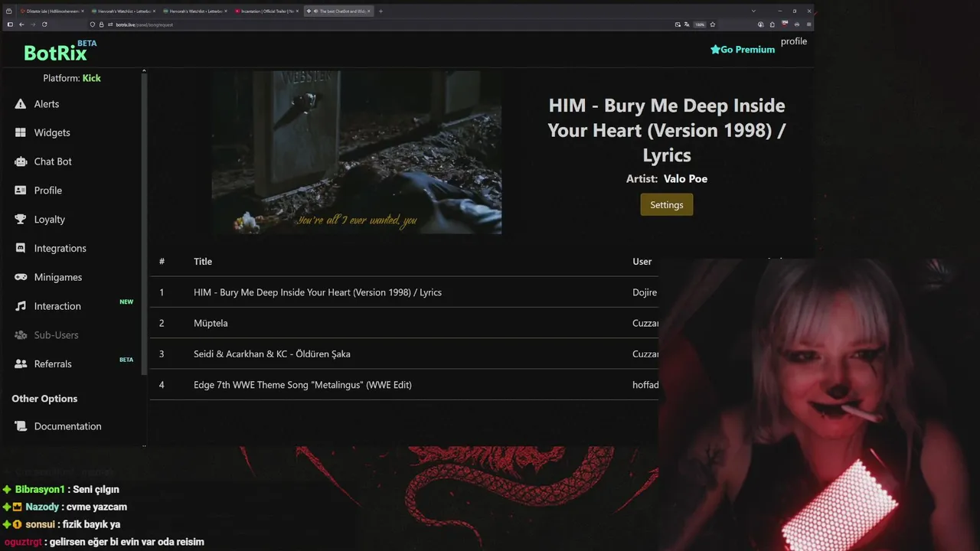Open the browser hamburger menu
The image size is (980, 551).
click(x=808, y=24)
